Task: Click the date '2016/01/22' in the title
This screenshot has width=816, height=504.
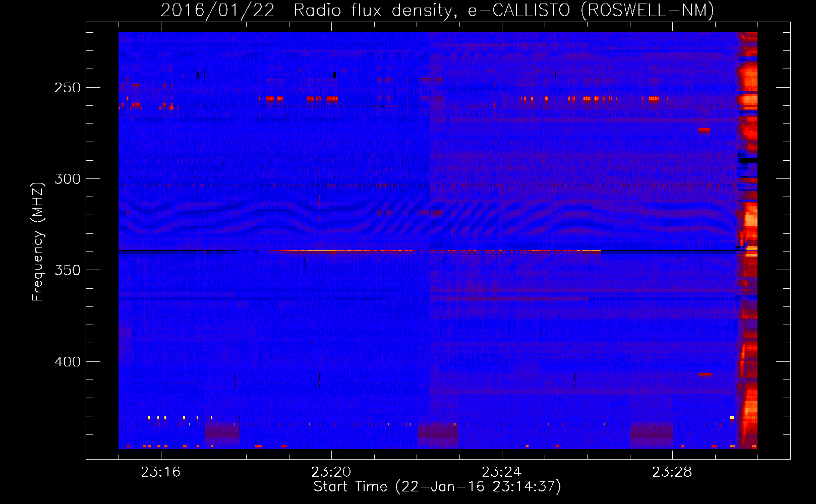Action: tap(217, 11)
